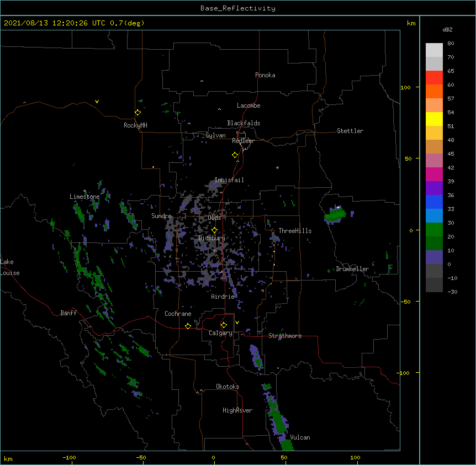The height and width of the screenshot is (465, 476).
Task: Click the Ponoka city label
Action: 265,75
